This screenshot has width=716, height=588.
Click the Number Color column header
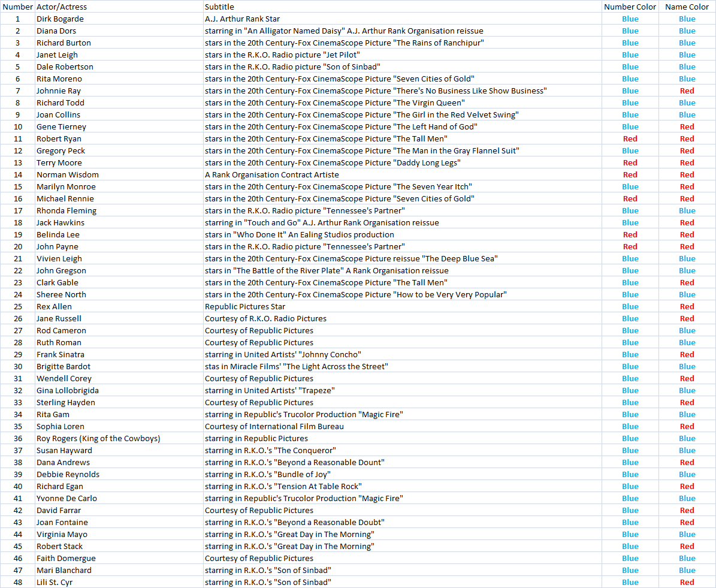tap(630, 7)
